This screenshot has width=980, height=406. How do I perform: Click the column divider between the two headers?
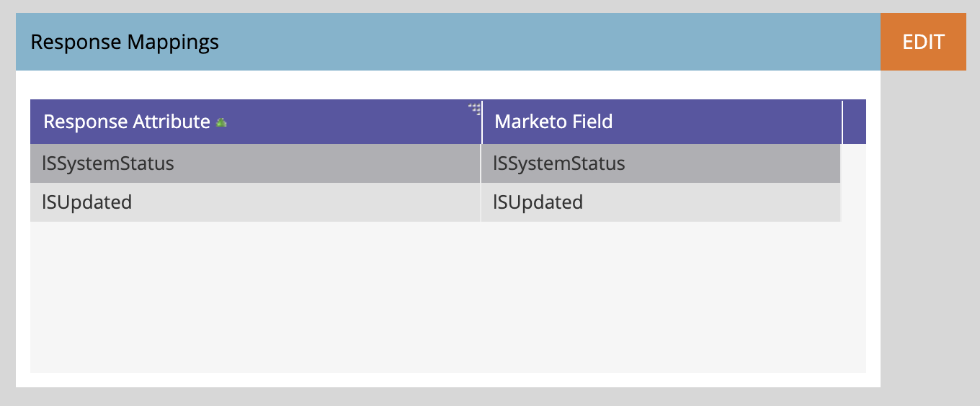coord(482,122)
